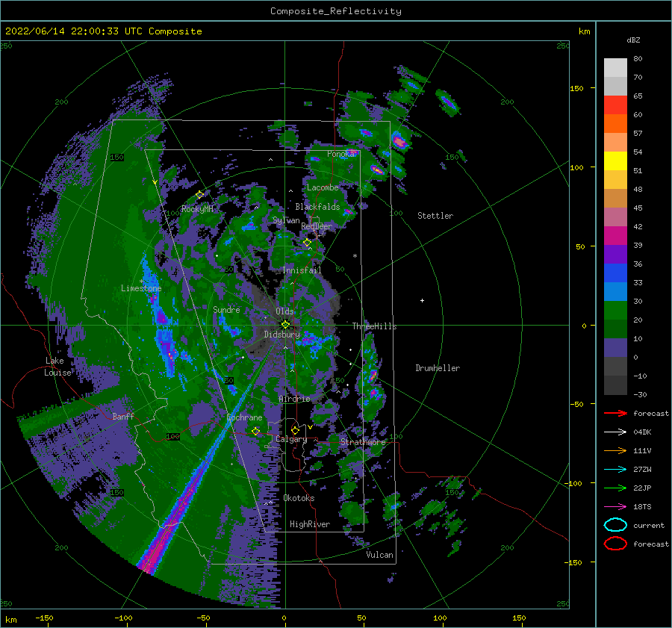Click the yellow diamond marker above Calgary
Image resolution: width=672 pixels, height=628 pixels.
pyautogui.click(x=295, y=430)
